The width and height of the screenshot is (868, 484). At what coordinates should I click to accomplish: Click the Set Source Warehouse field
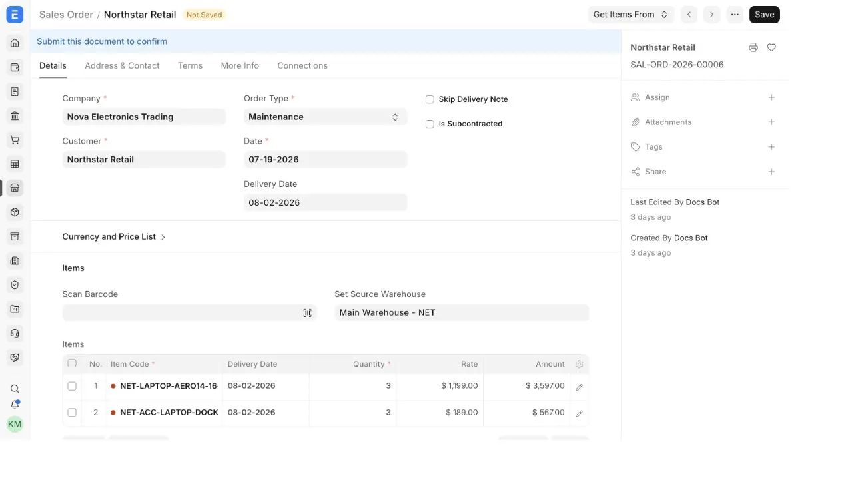462,312
